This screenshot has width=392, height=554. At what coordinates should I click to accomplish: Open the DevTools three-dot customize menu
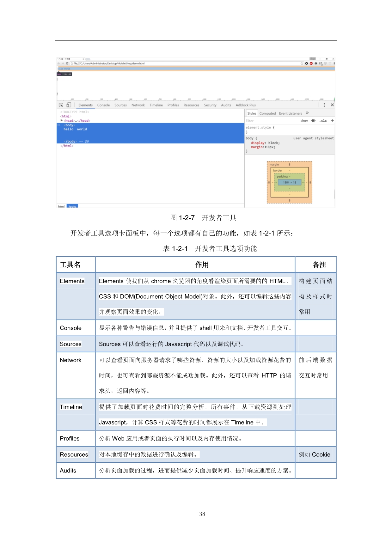pyautogui.click(x=324, y=105)
